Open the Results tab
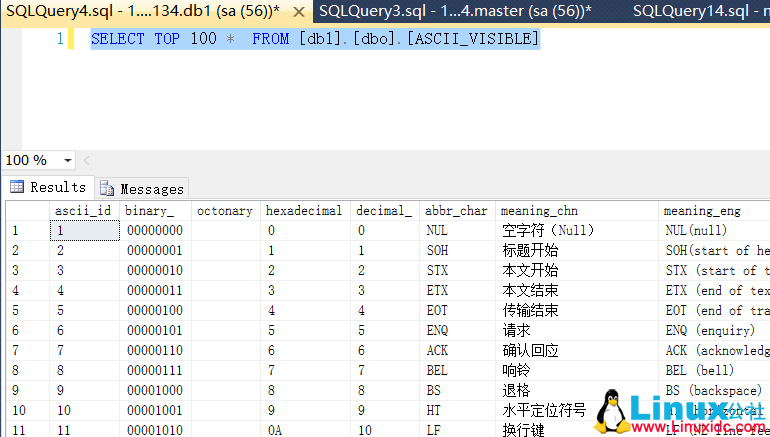This screenshot has width=770, height=437. pos(48,188)
